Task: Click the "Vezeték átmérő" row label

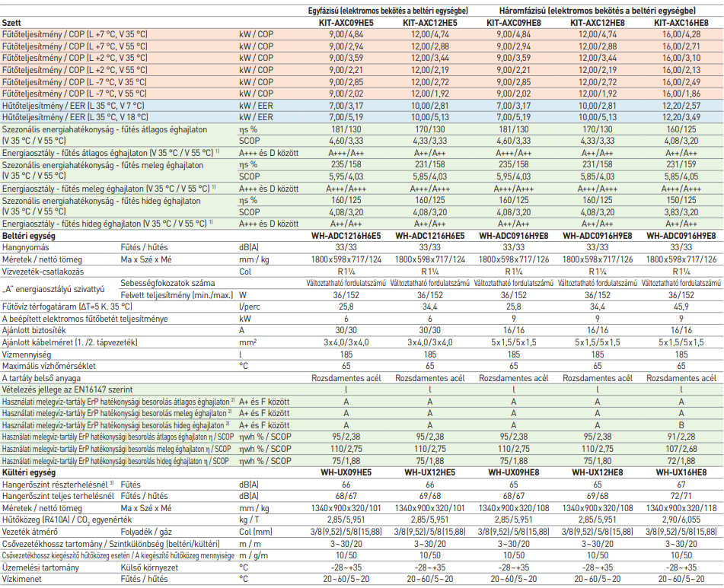Action: point(31,532)
